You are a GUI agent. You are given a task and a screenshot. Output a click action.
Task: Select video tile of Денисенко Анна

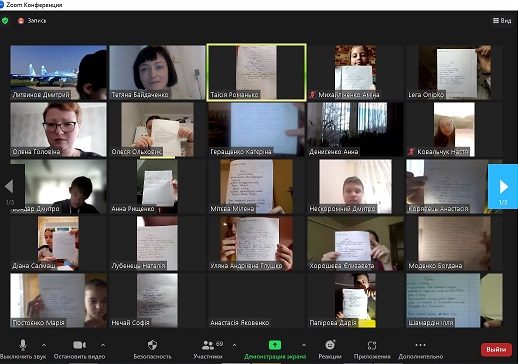coord(355,129)
